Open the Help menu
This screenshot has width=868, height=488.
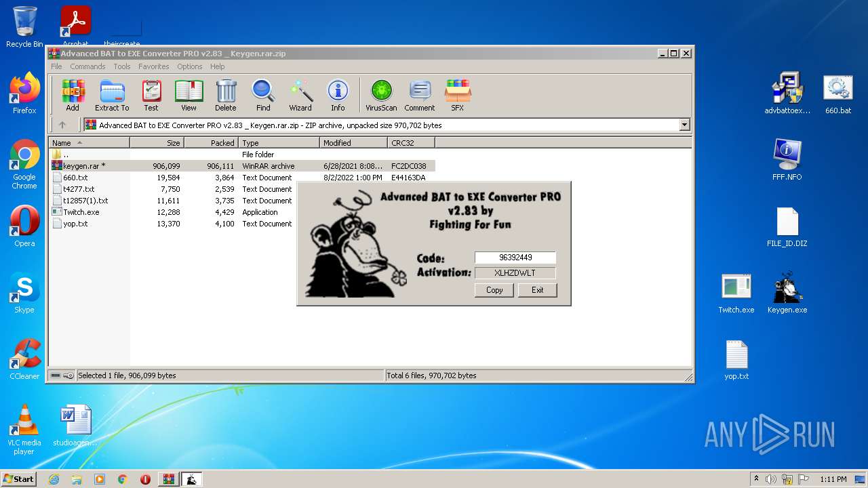click(217, 66)
